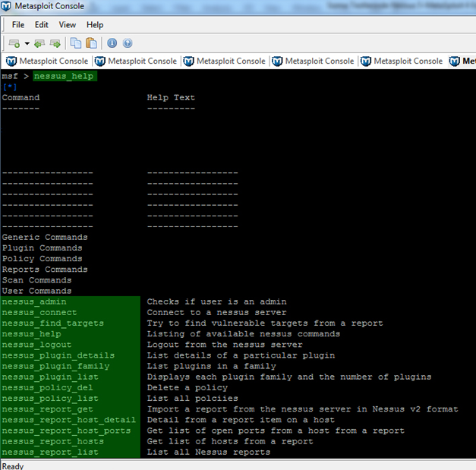The image size is (476, 470).
Task: Open the Help menu
Action: 95,24
